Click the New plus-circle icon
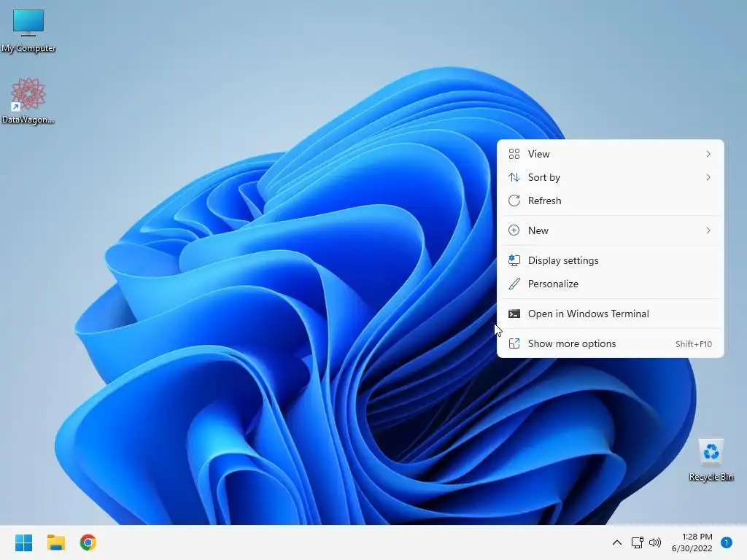 (514, 230)
